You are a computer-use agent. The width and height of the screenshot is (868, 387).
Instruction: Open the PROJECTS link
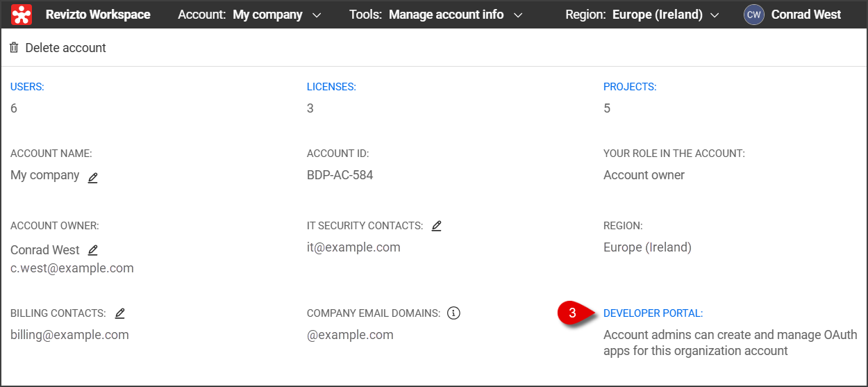tap(630, 87)
